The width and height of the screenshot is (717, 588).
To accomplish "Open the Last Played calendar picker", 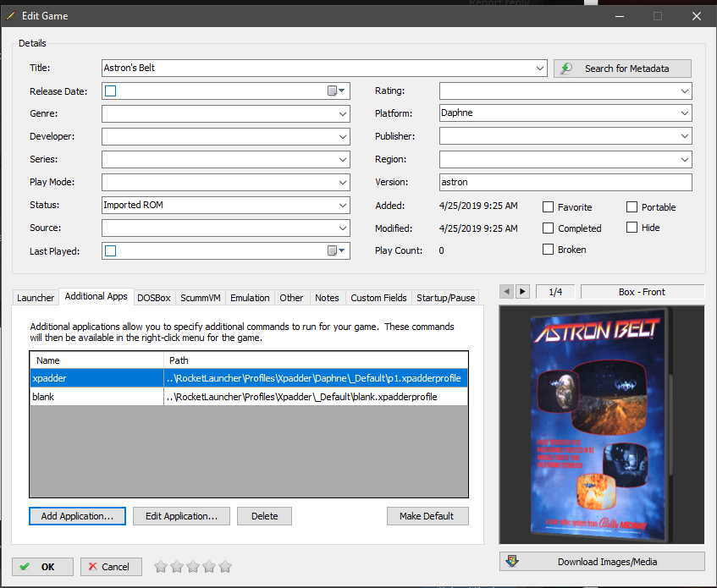I will click(336, 250).
